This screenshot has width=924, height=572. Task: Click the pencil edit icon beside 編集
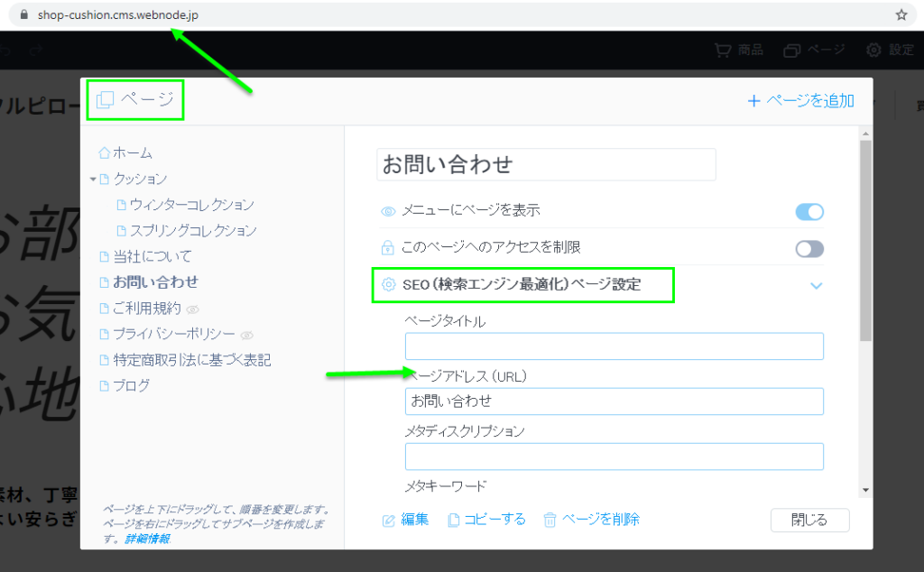point(388,521)
